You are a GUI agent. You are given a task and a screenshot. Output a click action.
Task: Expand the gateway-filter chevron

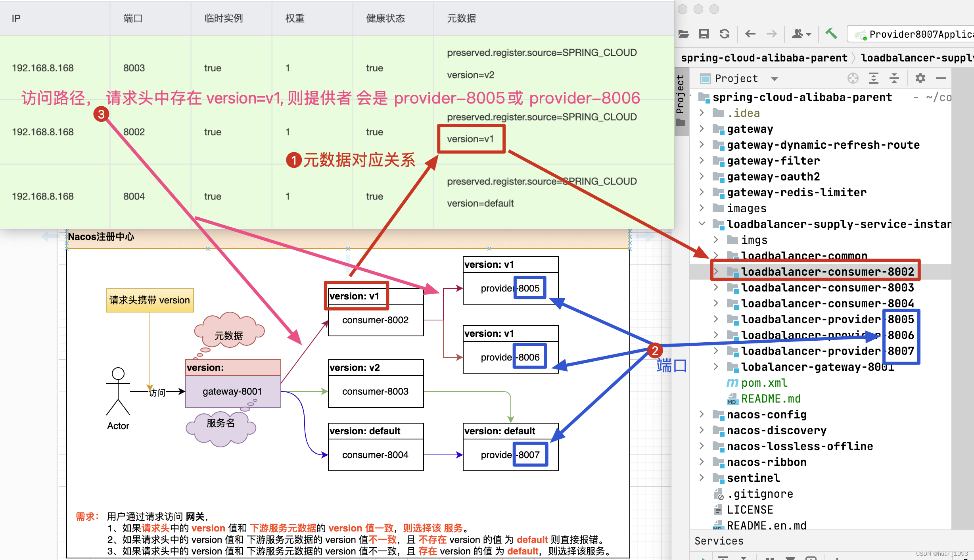pyautogui.click(x=702, y=161)
